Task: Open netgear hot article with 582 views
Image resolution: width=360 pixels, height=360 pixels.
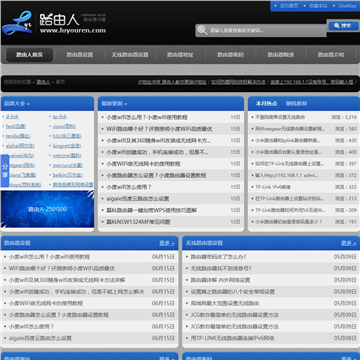Action: coord(290,129)
